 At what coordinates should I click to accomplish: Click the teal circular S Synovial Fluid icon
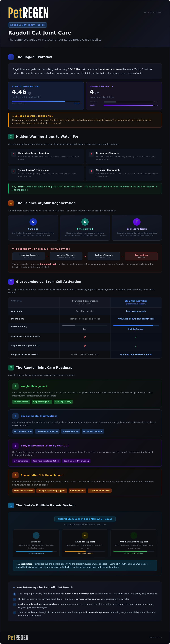[x=85, y=222]
